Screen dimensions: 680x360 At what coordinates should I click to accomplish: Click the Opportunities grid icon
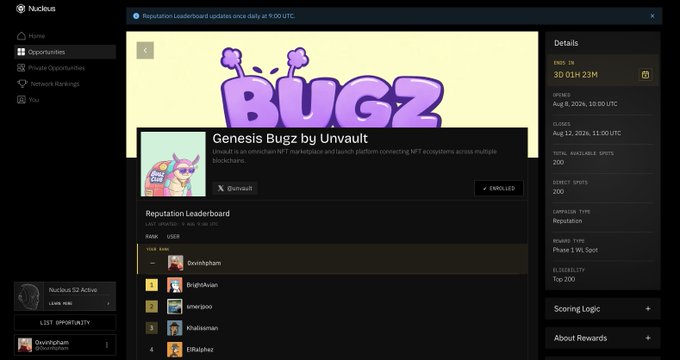21,52
